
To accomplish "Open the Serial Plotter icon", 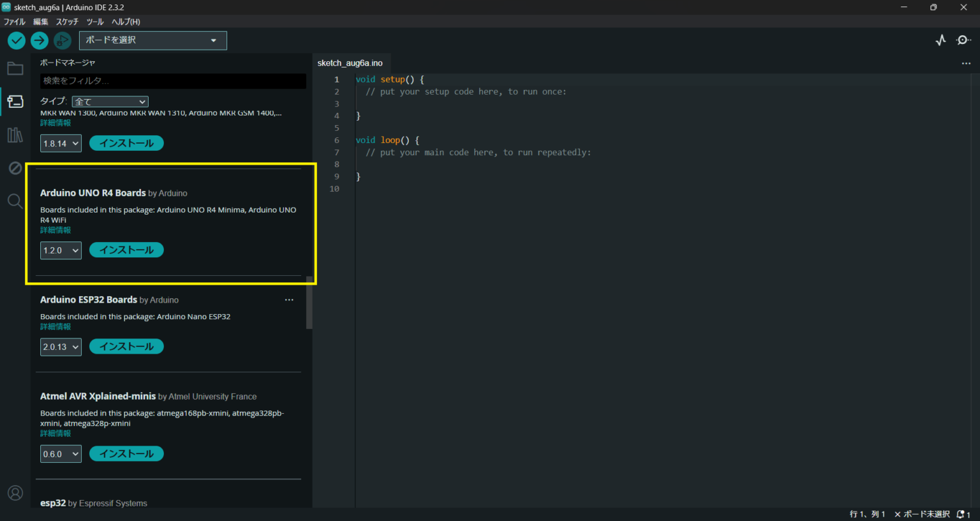I will point(940,40).
